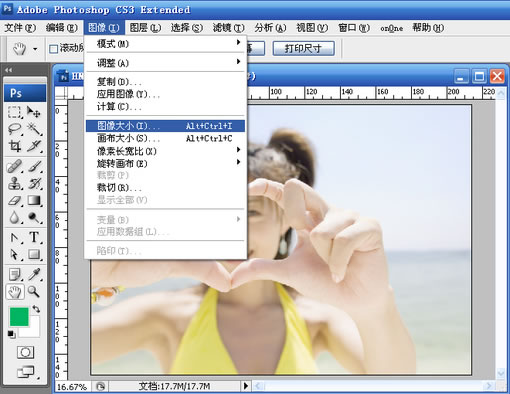Click the green foreground color swatch
This screenshot has width=510, height=394.
[x=19, y=317]
